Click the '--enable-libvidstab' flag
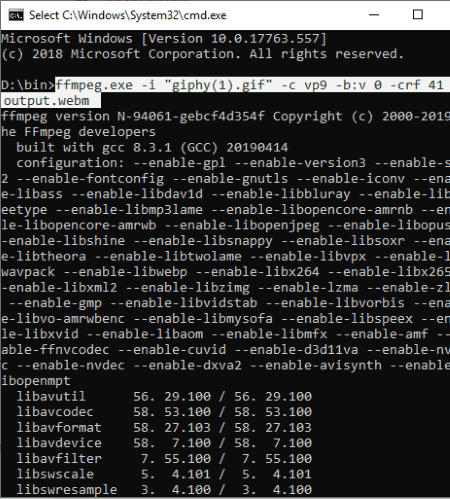This screenshot has width=450, height=499. (x=184, y=303)
